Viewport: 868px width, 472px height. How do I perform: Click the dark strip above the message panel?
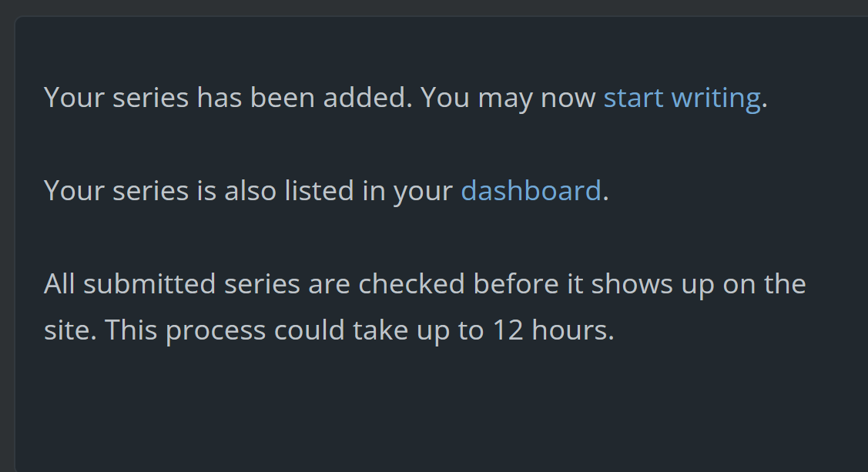tap(431, 7)
